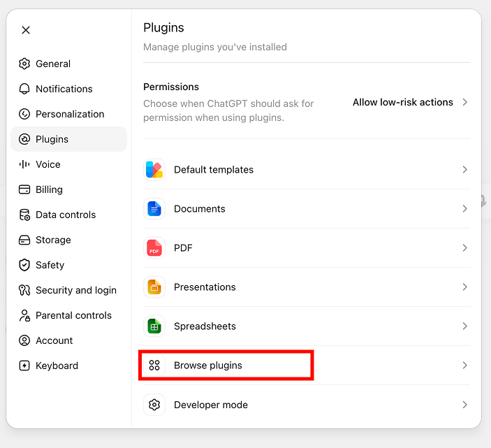Expand Presentations row chevron
This screenshot has height=448, width=491.
pos(465,287)
